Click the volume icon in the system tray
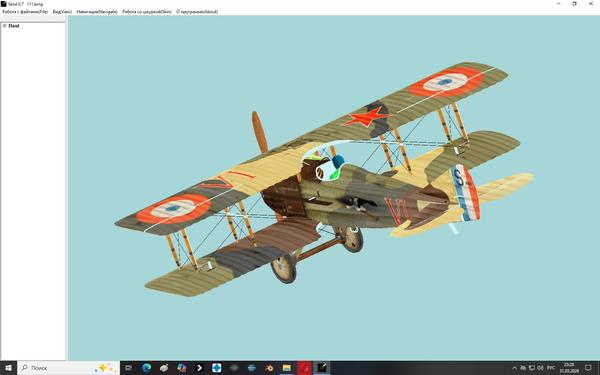600x375 pixels. click(540, 368)
